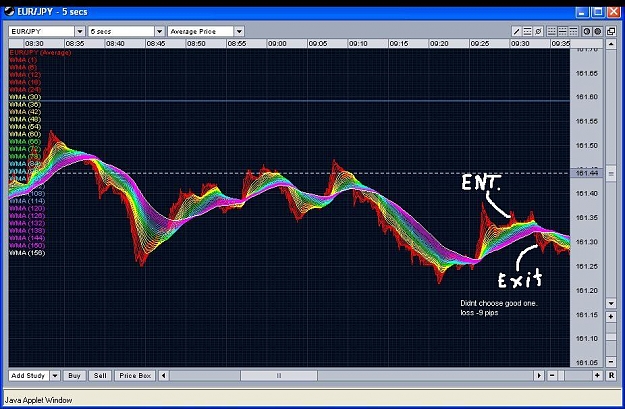Image resolution: width=625 pixels, height=409 pixels.
Task: Click the horizontal zoom slider track
Action: click(x=574, y=376)
